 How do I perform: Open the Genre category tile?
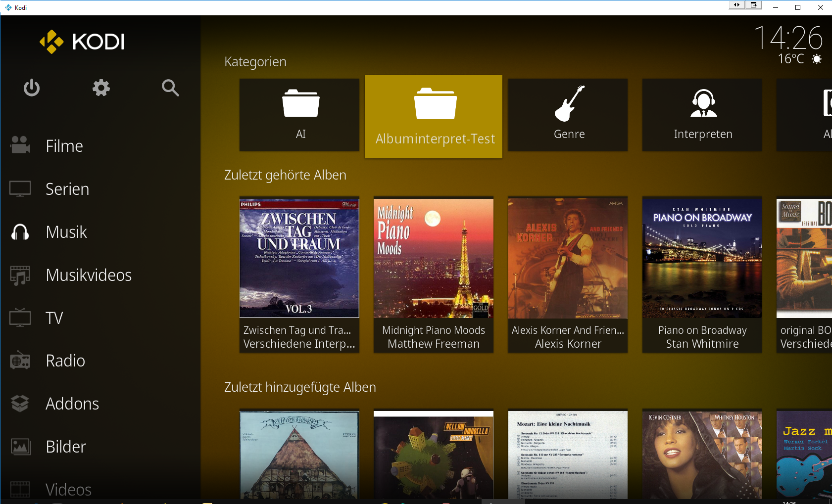point(568,115)
